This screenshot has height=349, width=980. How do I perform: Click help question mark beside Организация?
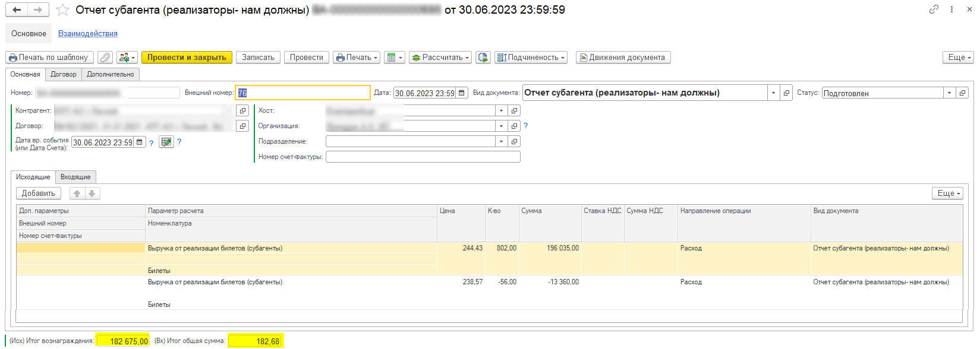coord(525,126)
